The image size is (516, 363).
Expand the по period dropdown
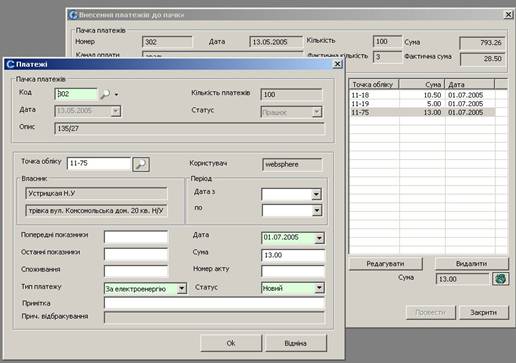click(x=317, y=210)
